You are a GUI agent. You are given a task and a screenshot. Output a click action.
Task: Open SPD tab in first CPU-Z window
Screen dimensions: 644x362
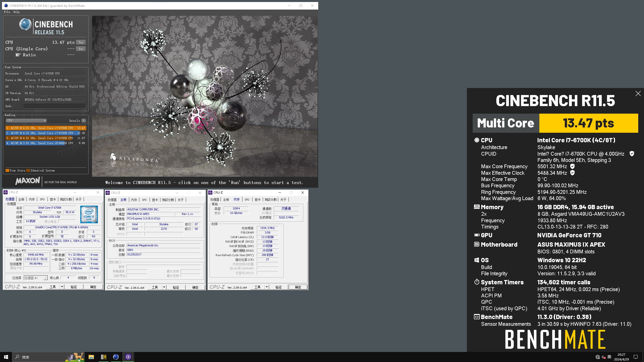(42, 199)
